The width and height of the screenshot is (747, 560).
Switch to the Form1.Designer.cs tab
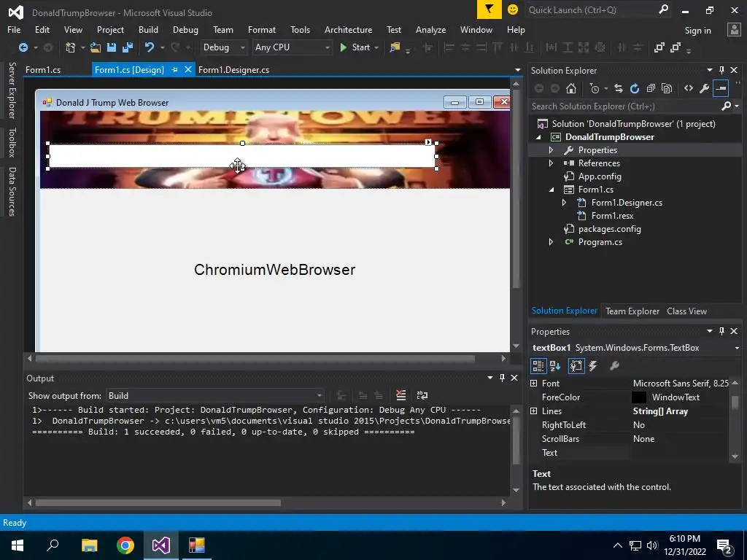(233, 70)
